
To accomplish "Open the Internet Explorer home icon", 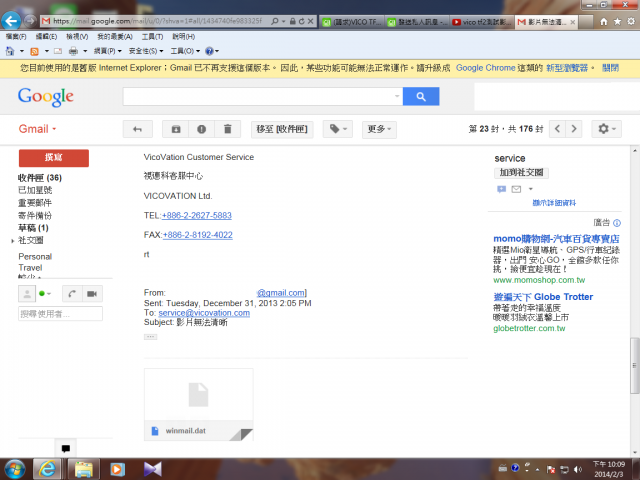I will click(604, 22).
